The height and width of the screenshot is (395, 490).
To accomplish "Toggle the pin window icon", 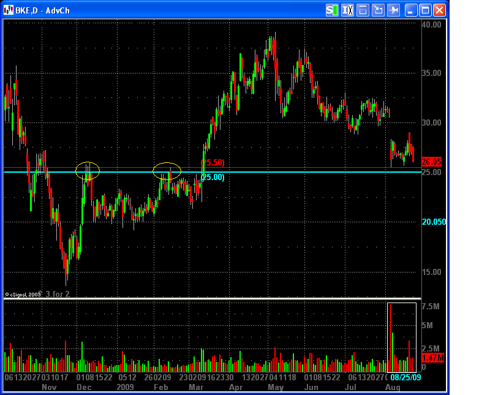I will point(393,10).
